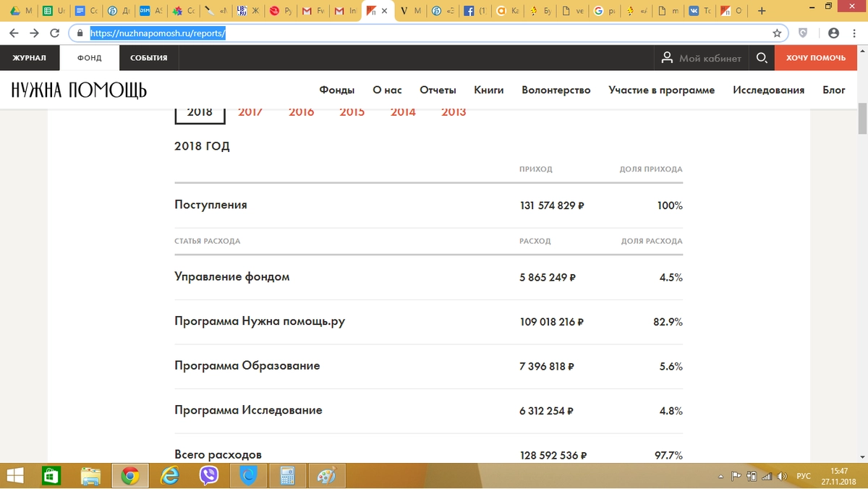The height and width of the screenshot is (489, 868).
Task: Open the Отчеты menu item
Action: (x=438, y=90)
